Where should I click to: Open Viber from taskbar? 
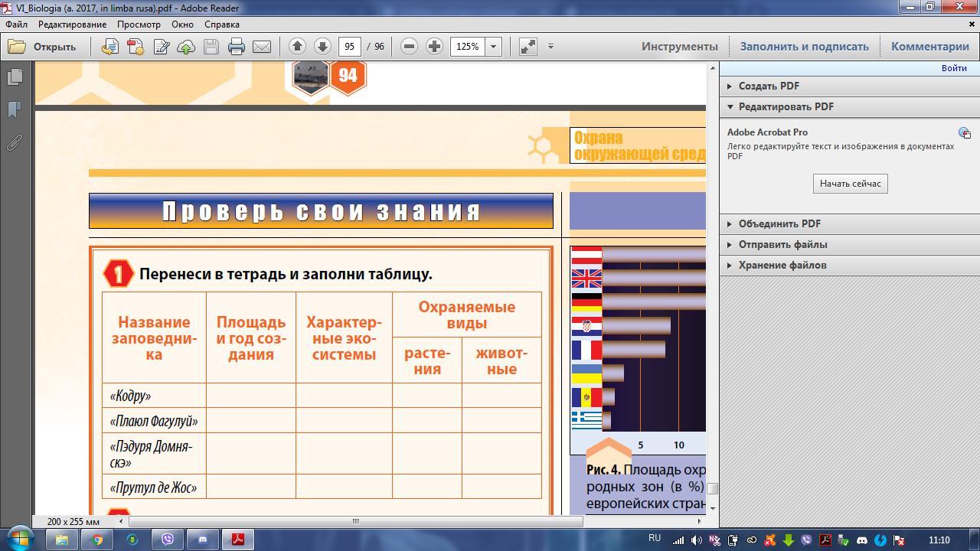(168, 540)
